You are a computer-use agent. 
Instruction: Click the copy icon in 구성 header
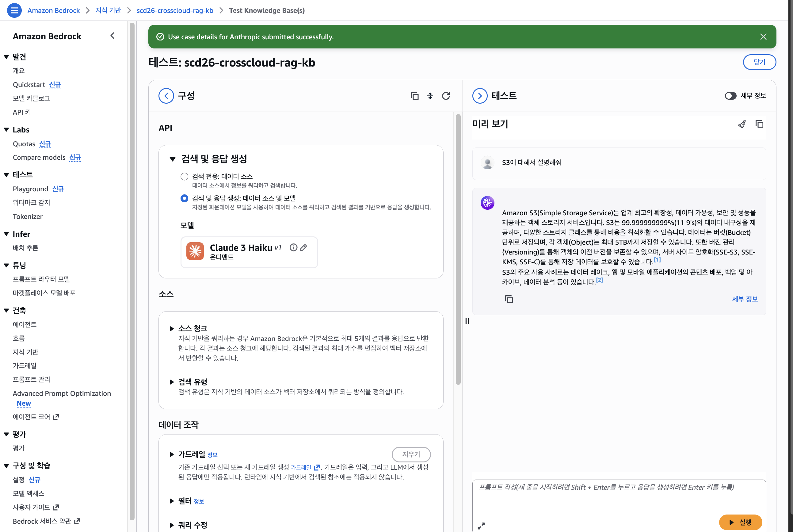tap(414, 96)
